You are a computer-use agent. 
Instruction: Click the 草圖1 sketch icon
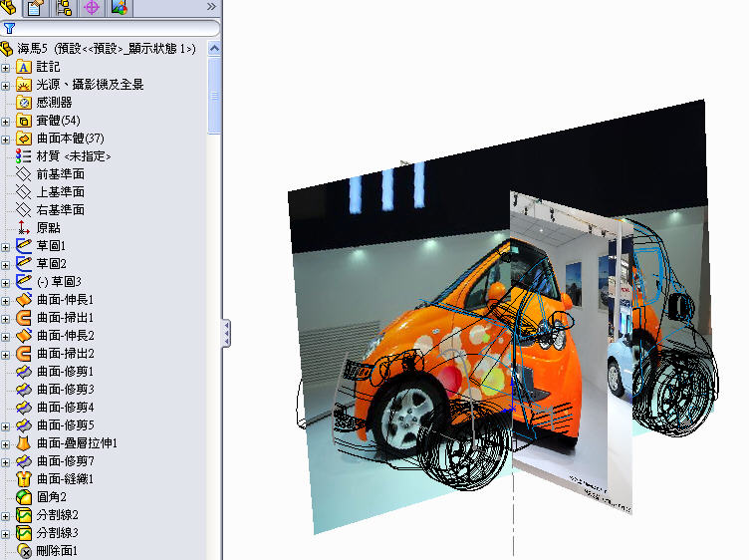24,245
